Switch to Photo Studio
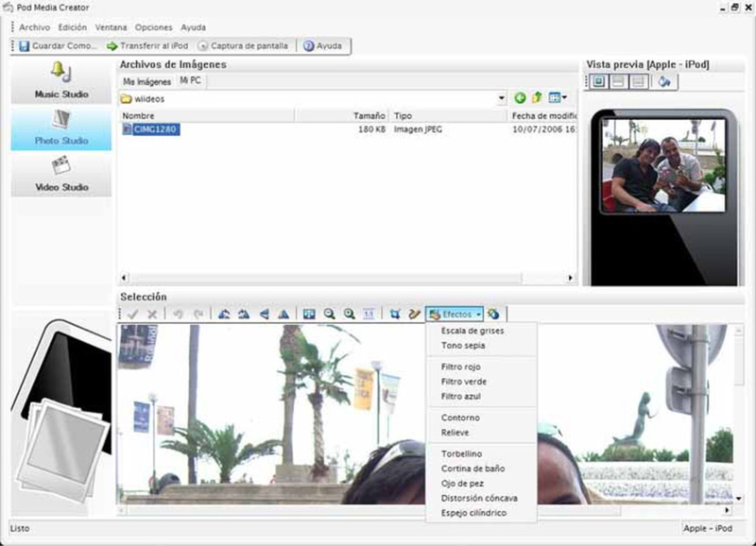 click(61, 128)
